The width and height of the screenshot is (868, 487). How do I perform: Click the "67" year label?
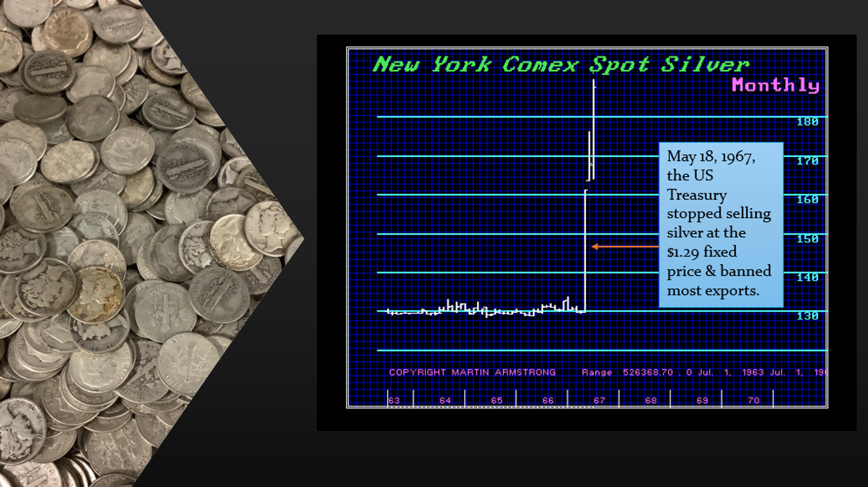pyautogui.click(x=599, y=400)
